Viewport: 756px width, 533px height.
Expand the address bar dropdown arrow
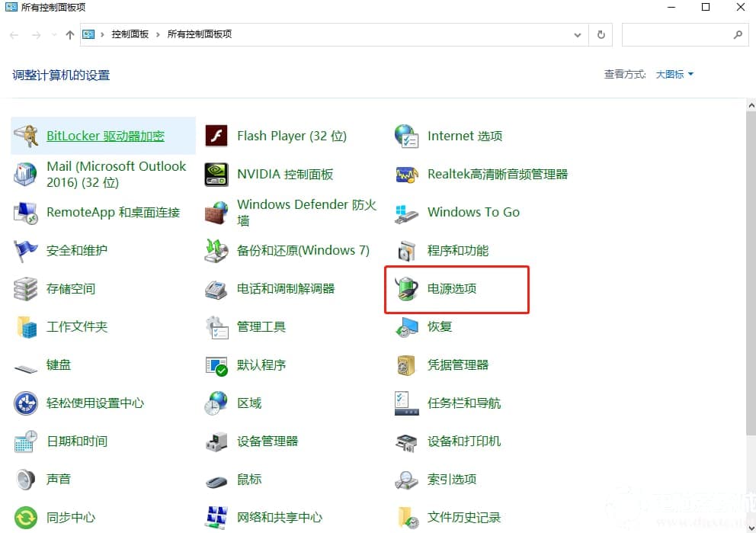pos(578,34)
